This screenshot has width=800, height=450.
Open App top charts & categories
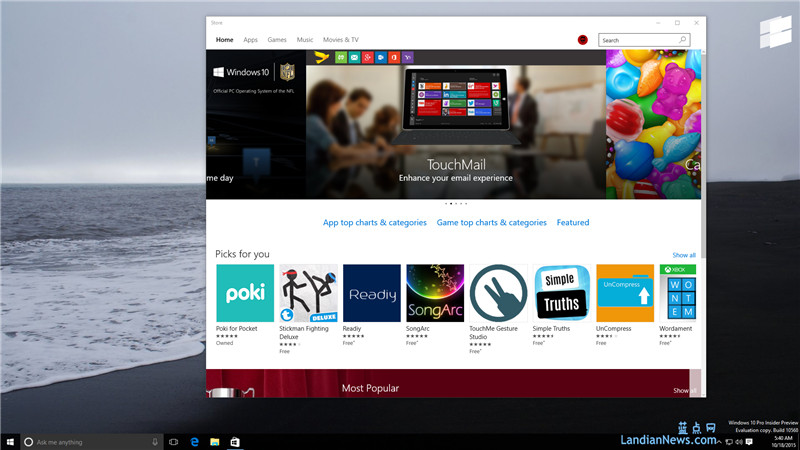[x=374, y=222]
